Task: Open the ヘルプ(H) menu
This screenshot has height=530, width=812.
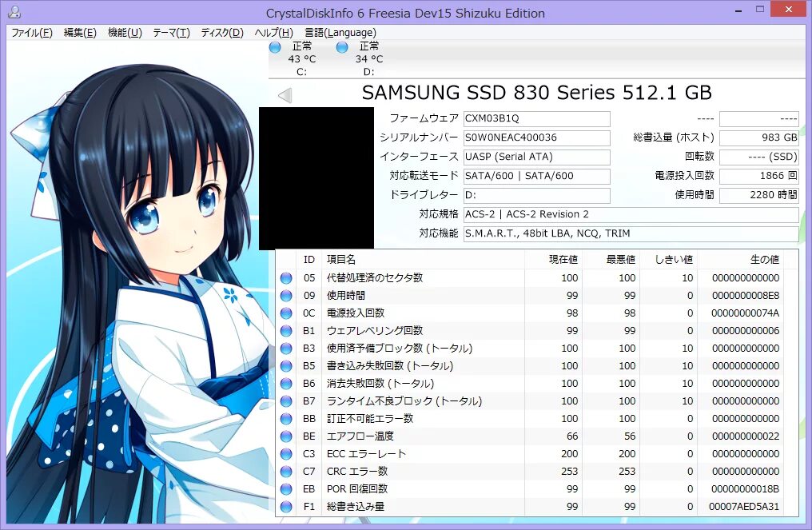Action: point(273,33)
